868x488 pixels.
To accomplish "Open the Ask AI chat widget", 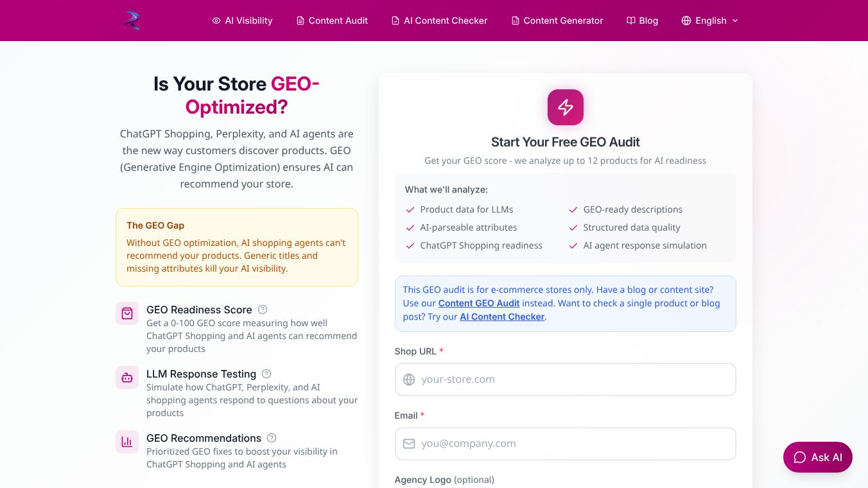I will pos(817,457).
